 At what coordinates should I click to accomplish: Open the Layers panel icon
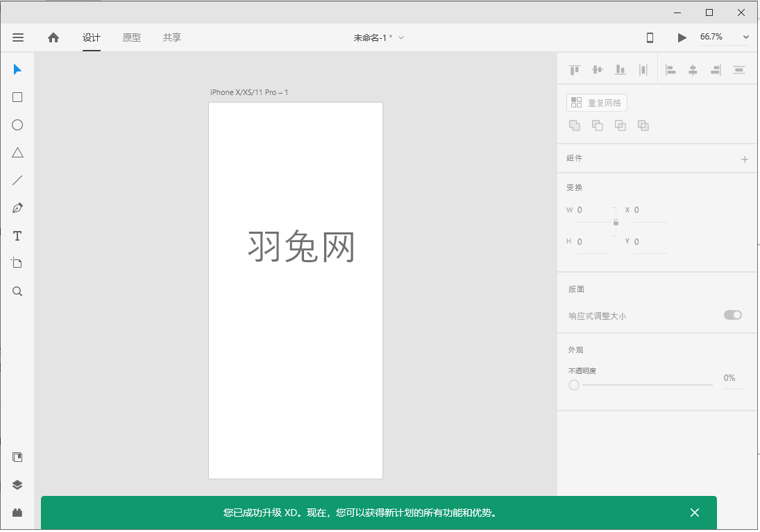[17, 485]
